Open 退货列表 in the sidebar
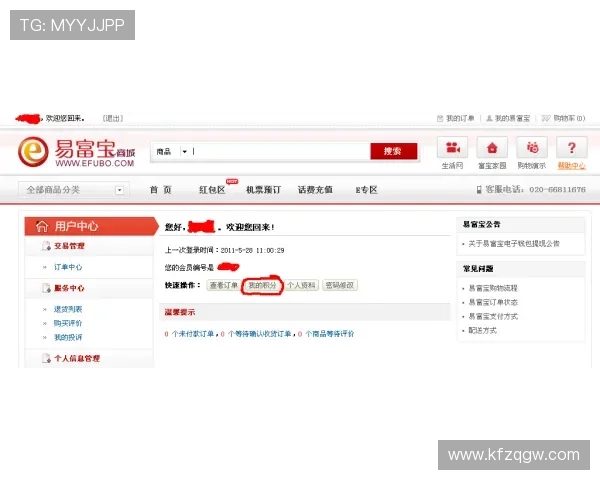Screen dimensions: 600x480 pyautogui.click(x=68, y=309)
